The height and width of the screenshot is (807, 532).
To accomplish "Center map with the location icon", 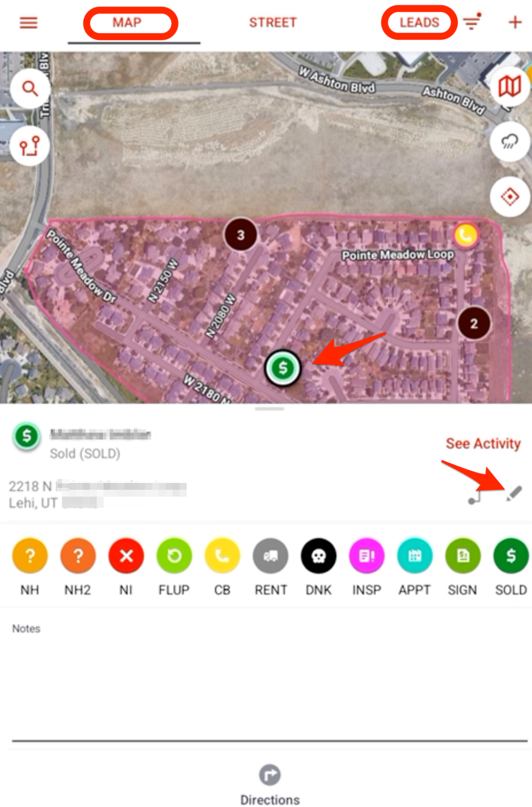I will 509,197.
